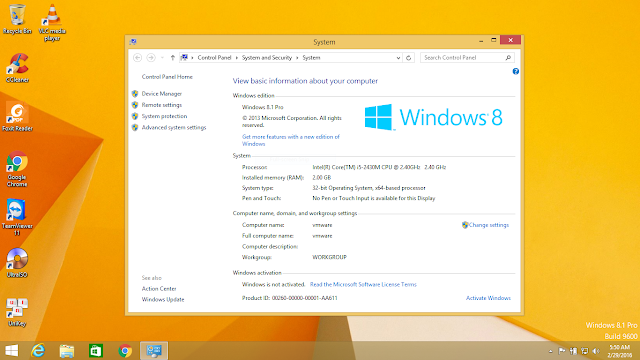Screen dimensions: 640x360
Task: Open File Explorer from the taskbar
Action: point(67,351)
